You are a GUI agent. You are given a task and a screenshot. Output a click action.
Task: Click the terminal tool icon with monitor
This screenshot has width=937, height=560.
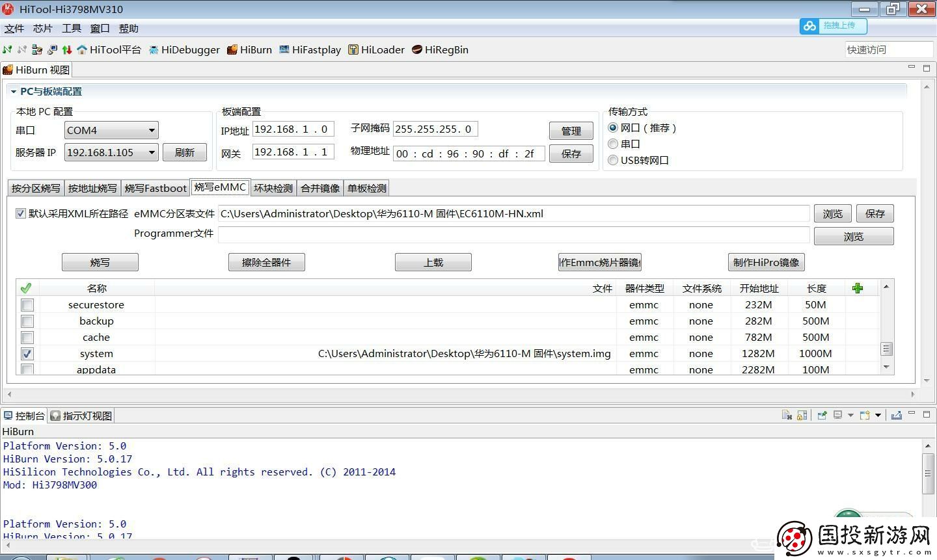tap(52, 49)
